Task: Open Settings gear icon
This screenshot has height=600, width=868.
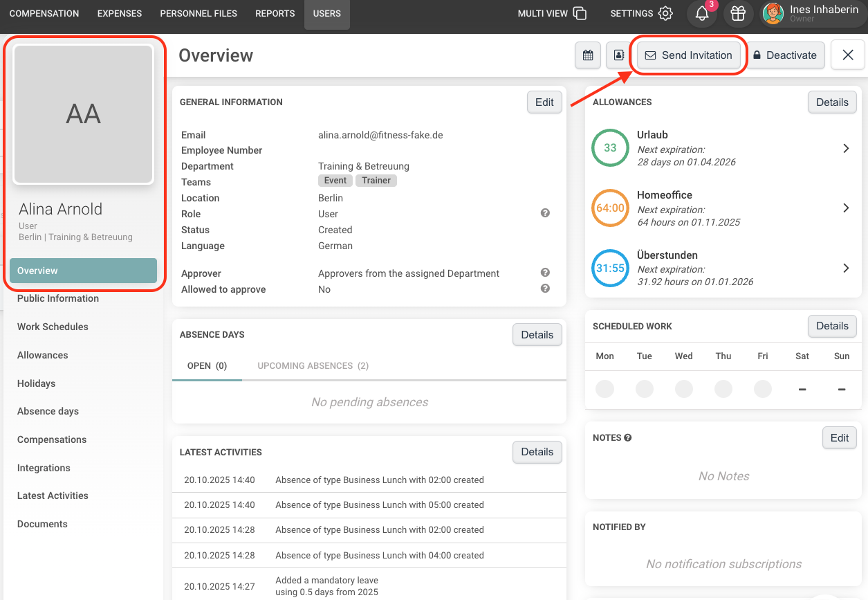Action: 665,13
